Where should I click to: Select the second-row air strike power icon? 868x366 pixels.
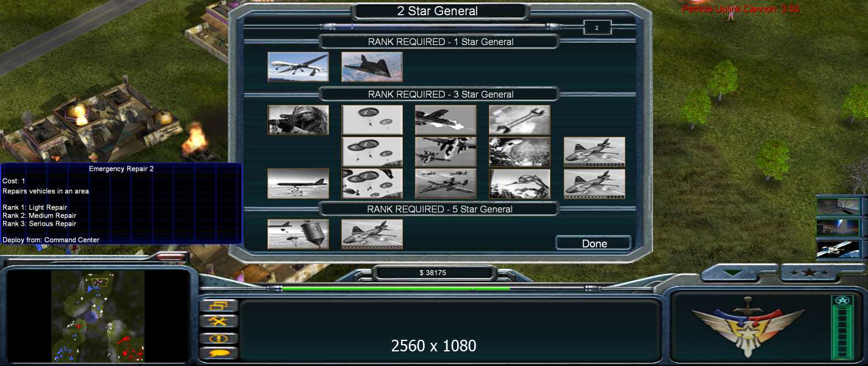[446, 152]
